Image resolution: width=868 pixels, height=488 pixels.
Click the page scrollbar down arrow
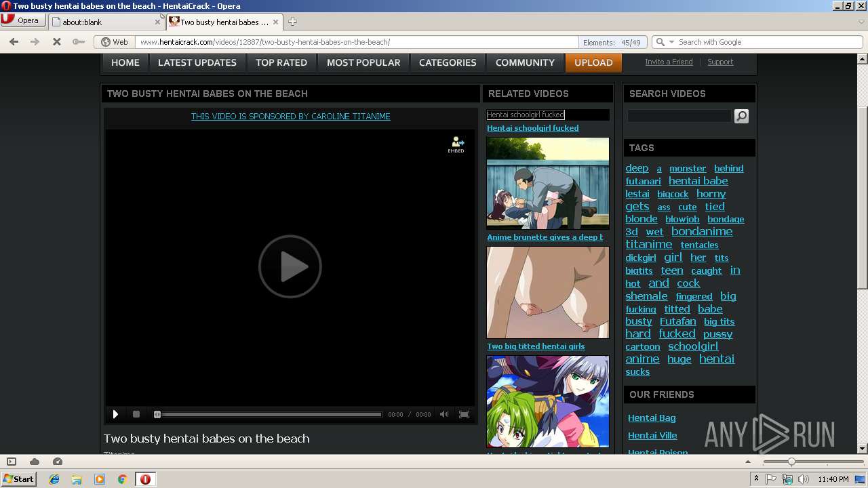click(863, 448)
